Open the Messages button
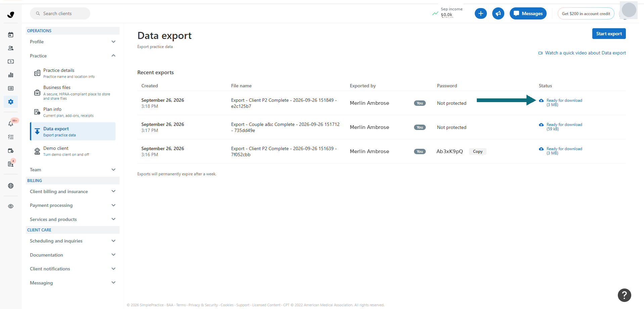The height and width of the screenshot is (309, 644). click(528, 13)
